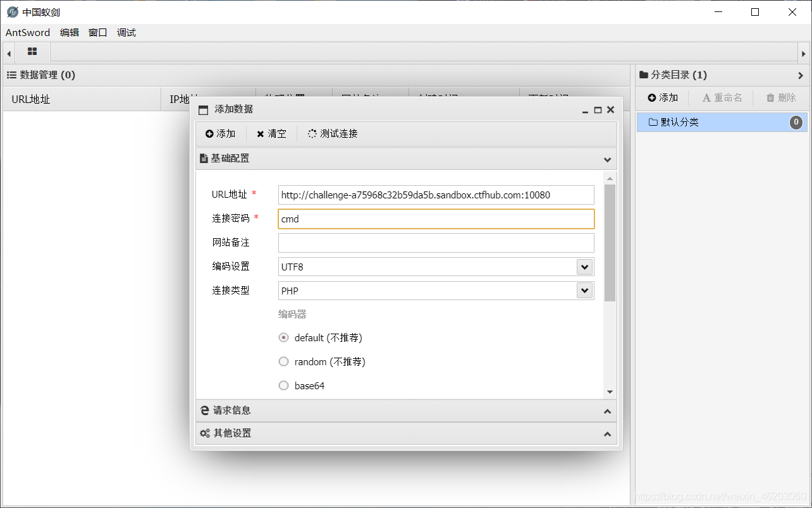Open the AntSword menu
Screen dimensions: 812x508
pos(28,33)
